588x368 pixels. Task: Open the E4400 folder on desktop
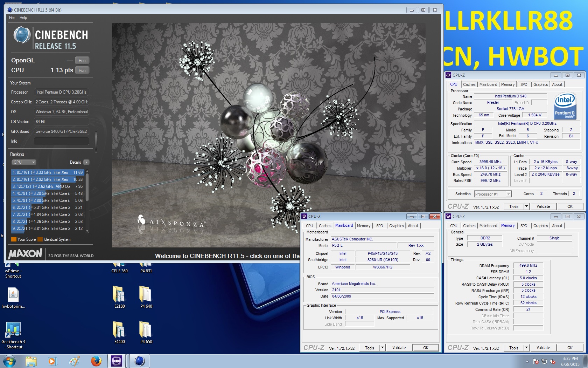click(119, 332)
